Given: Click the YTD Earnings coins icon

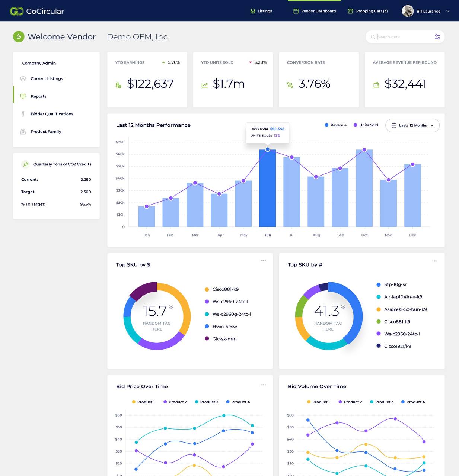Looking at the screenshot, I should [x=119, y=85].
